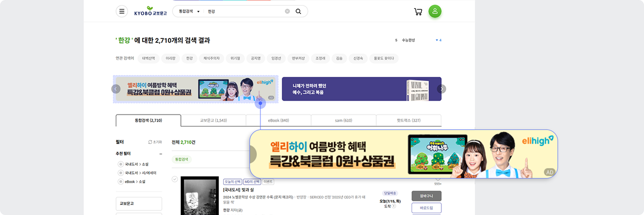Go to the previous banner with the left arrow

[x=116, y=89]
